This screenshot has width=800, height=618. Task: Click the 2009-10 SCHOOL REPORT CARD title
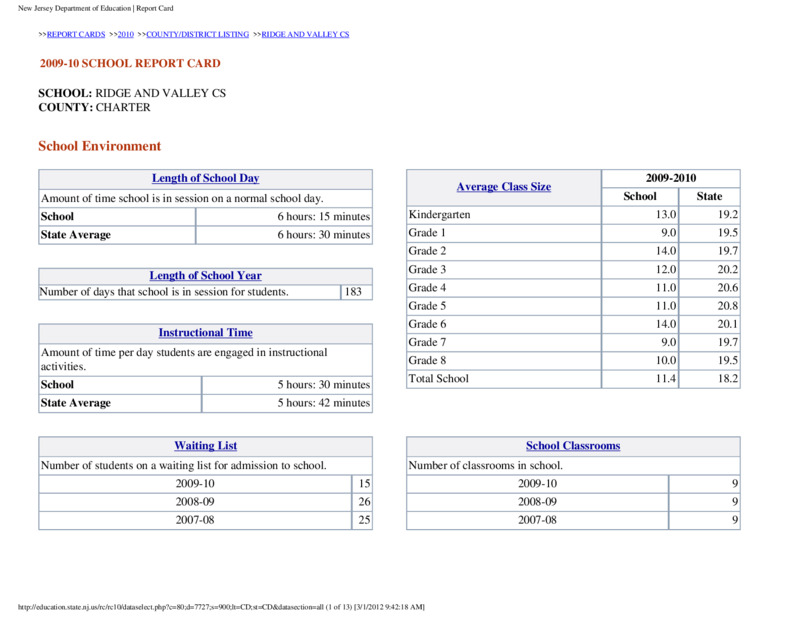tap(130, 63)
